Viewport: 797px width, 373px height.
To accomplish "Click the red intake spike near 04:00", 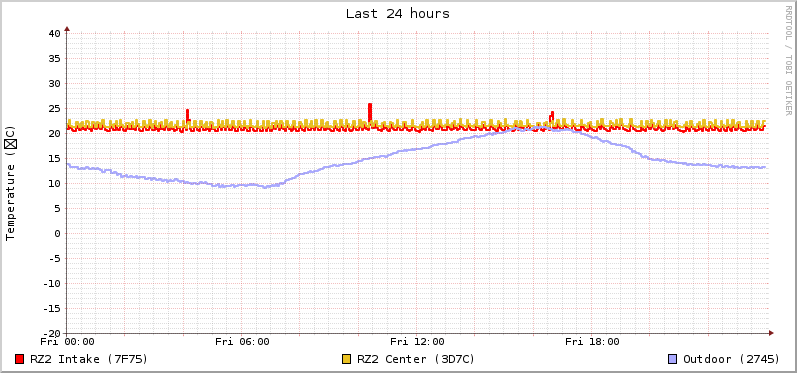I will 188,115.
